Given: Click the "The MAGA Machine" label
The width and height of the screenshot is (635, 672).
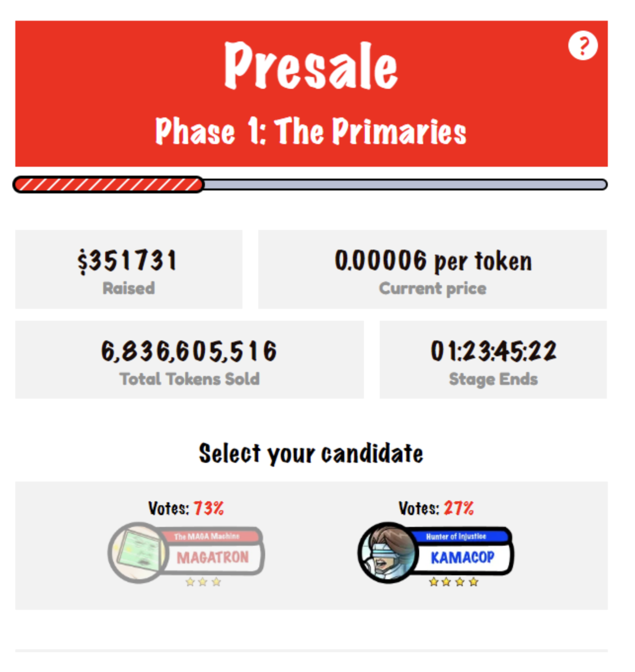Looking at the screenshot, I should [x=206, y=536].
